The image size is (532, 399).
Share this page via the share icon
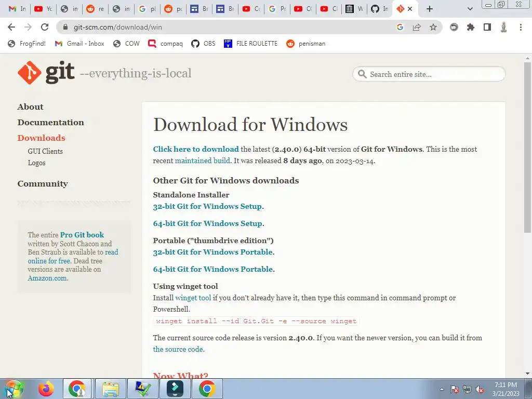click(417, 27)
